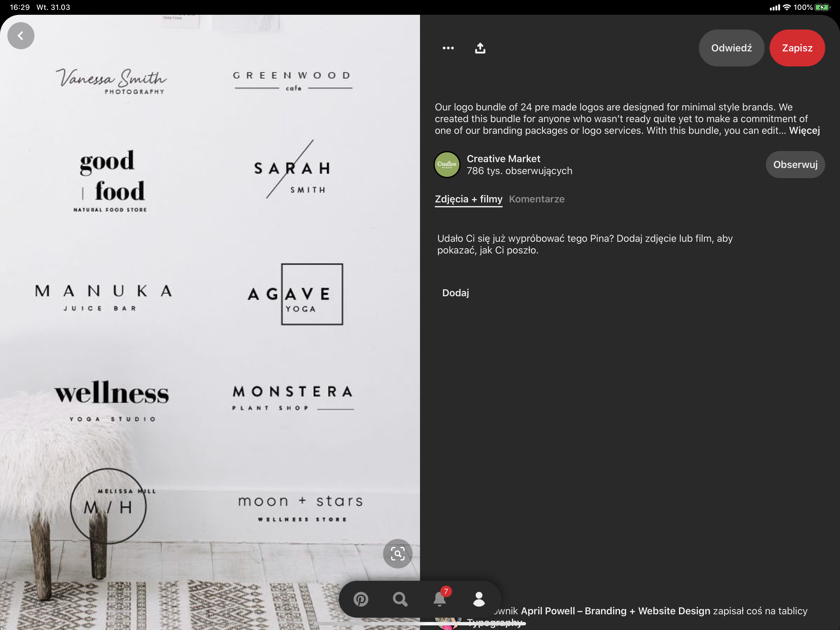Open April Powell – Branding + Website Design link
This screenshot has width=840, height=630.
[x=615, y=611]
